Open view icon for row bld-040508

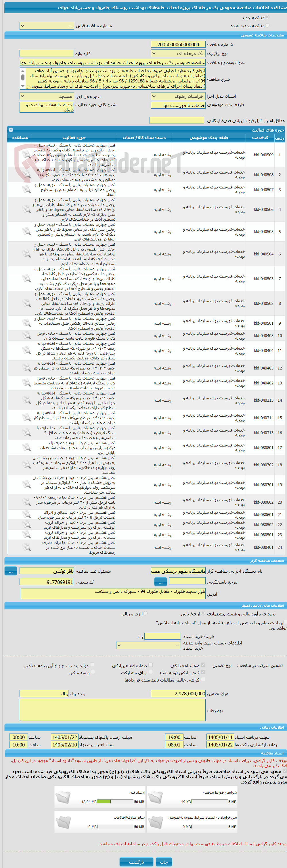coord(26,174)
